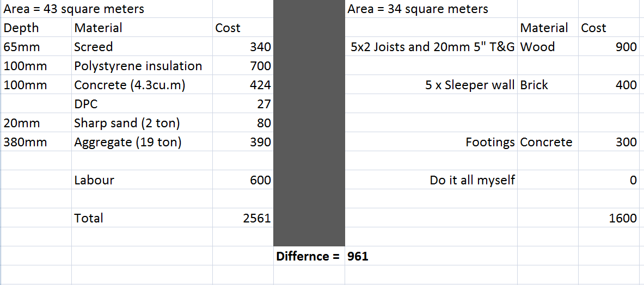644x285 pixels.
Task: Click the "Depth" column header cell
Action: 22,28
